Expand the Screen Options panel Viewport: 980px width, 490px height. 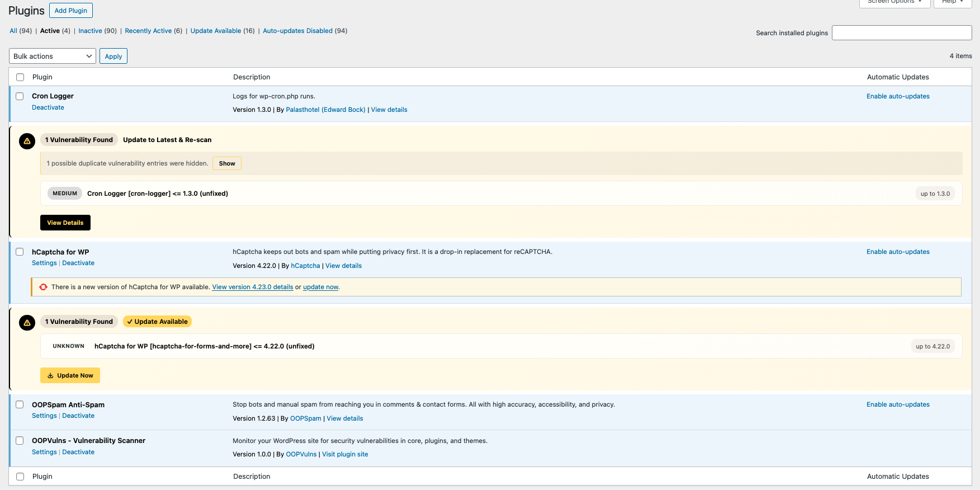coord(894,2)
